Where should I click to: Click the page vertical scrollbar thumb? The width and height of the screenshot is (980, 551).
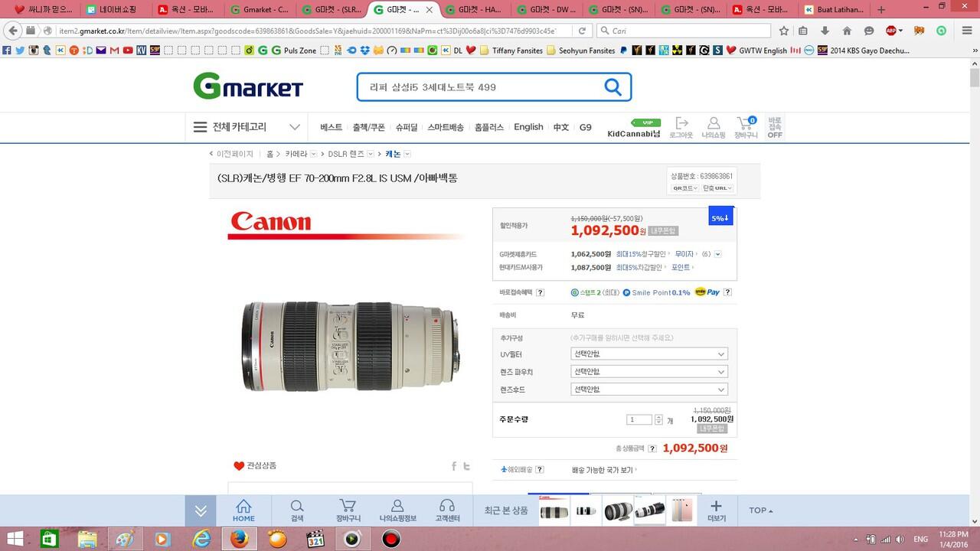click(x=975, y=77)
